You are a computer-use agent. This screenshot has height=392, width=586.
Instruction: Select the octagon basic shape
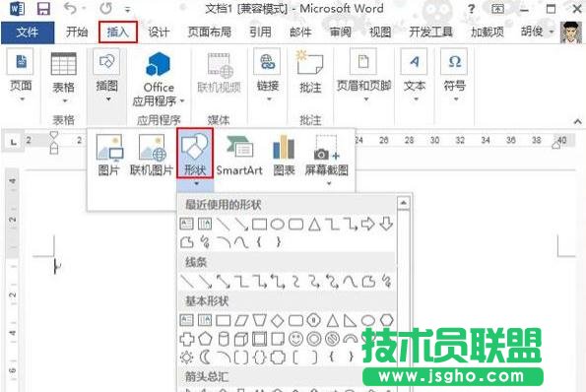pyautogui.click(x=313, y=321)
